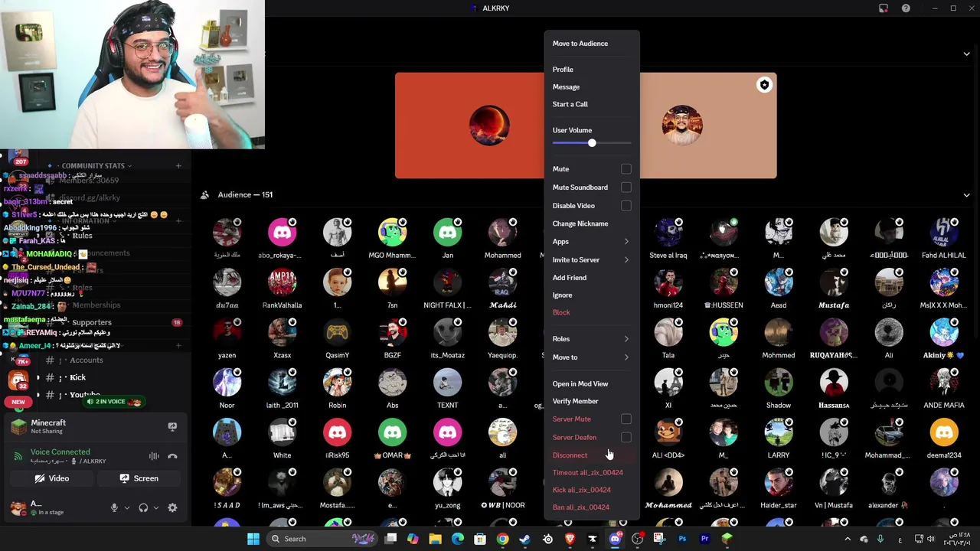Click the Discord taskbar icon
Image resolution: width=980 pixels, height=551 pixels.
coord(615,539)
